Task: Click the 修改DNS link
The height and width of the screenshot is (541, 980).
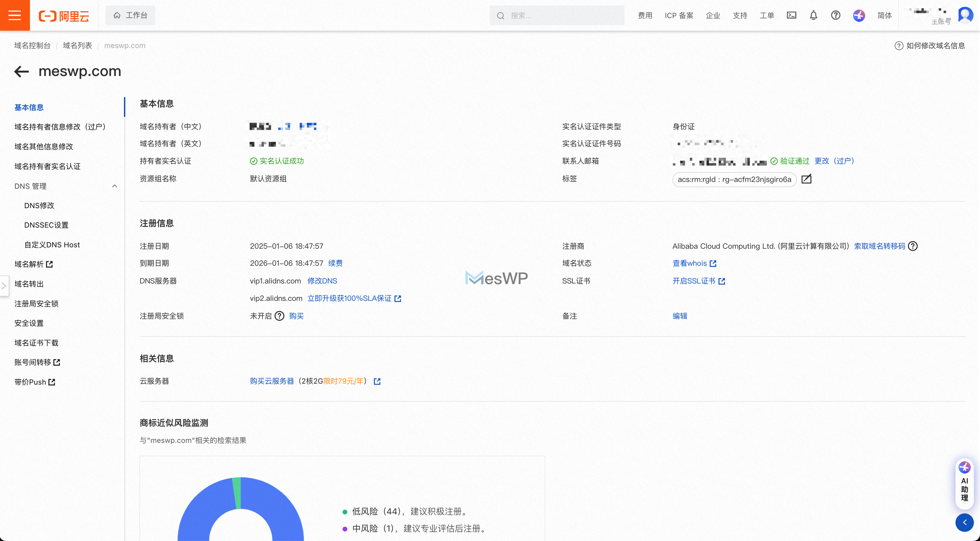Action: [322, 281]
